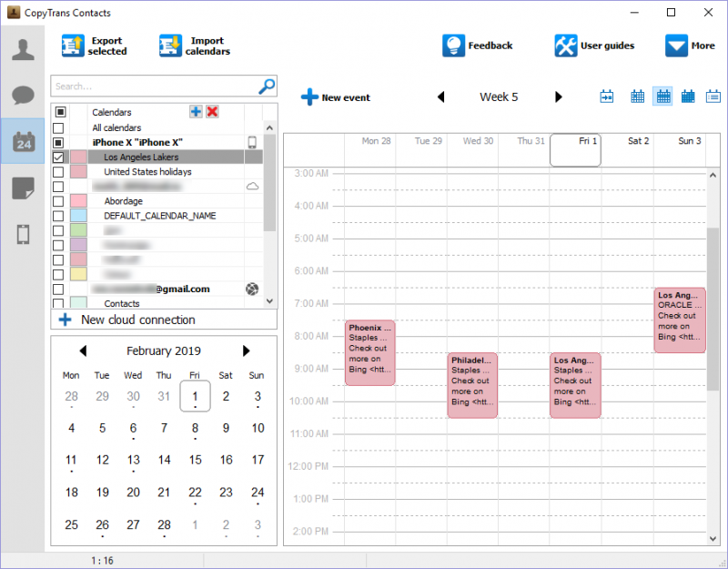The height and width of the screenshot is (569, 728).
Task: Switch to the list view icon
Action: (713, 97)
